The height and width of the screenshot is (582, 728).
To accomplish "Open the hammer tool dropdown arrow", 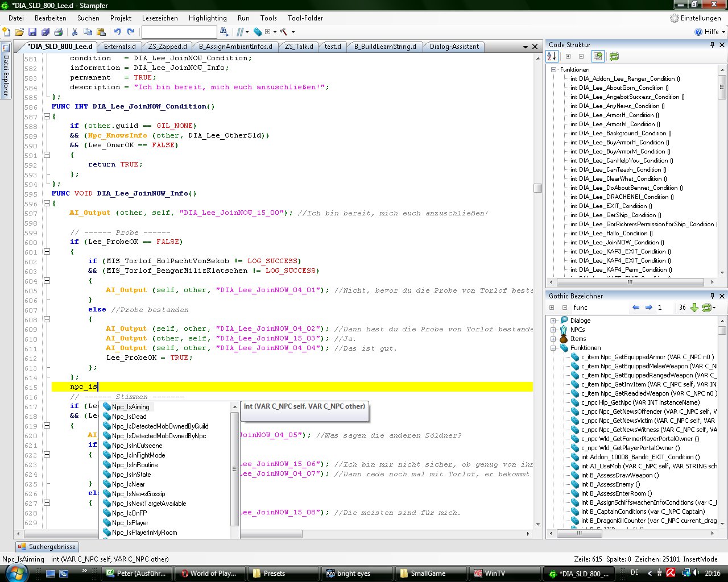I will click(293, 32).
